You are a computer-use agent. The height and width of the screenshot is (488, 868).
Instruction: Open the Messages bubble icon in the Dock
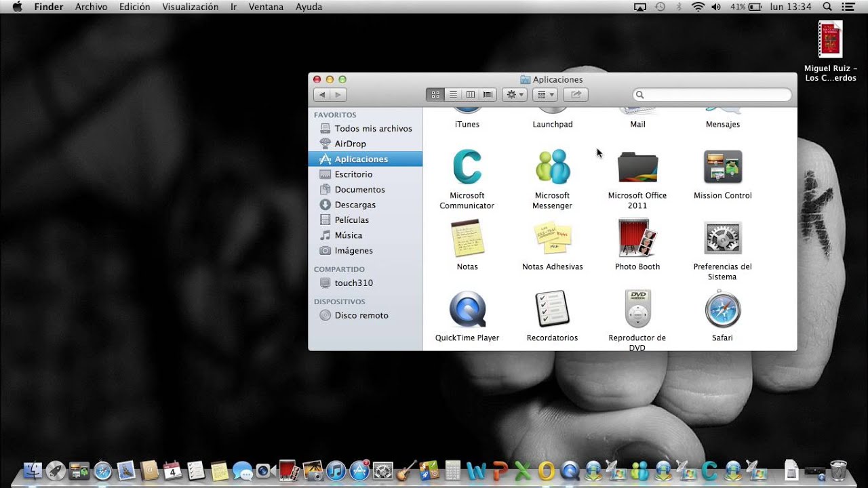pos(242,470)
